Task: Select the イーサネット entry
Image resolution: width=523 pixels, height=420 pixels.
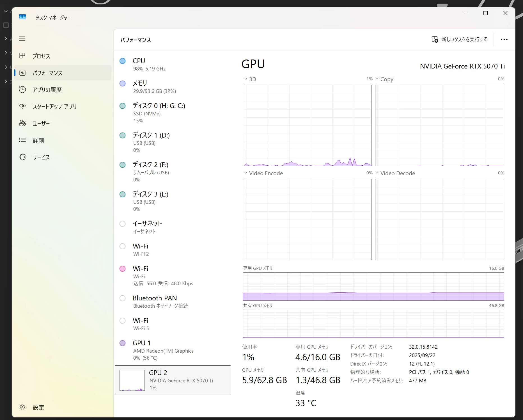Action: coord(173,227)
